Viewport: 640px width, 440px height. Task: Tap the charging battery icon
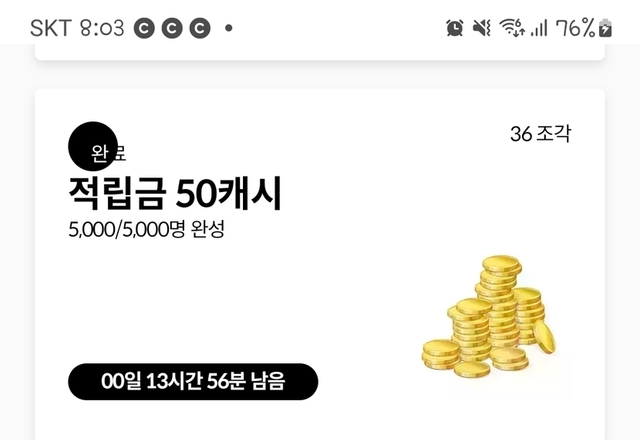pyautogui.click(x=605, y=28)
